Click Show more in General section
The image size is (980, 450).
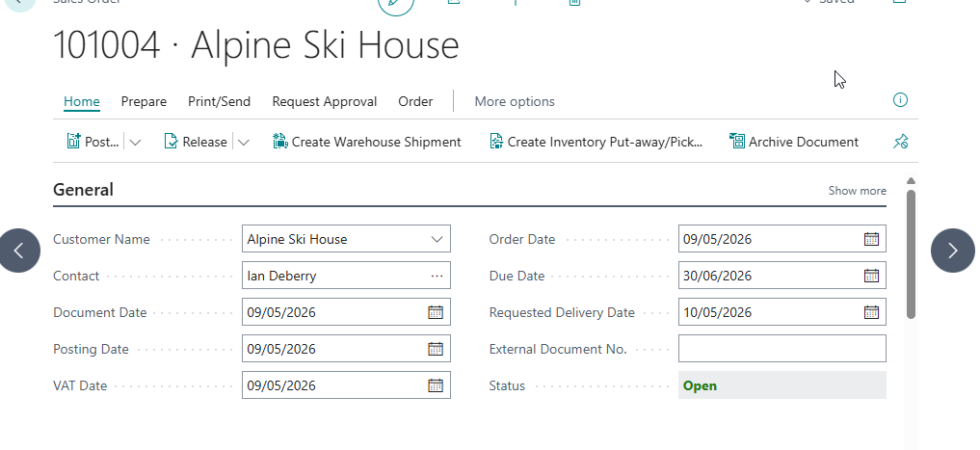coord(857,191)
